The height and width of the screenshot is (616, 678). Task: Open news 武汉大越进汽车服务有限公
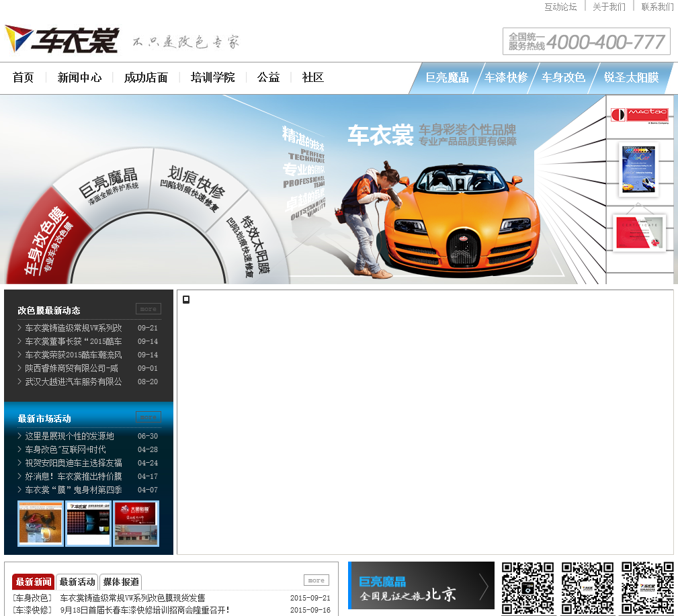click(73, 382)
